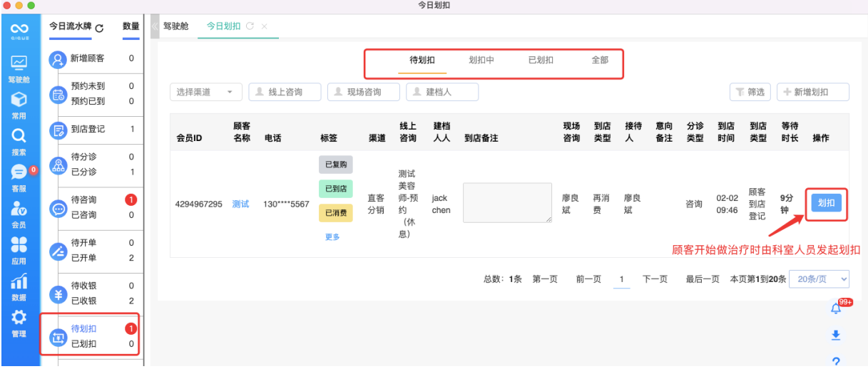Click the 新增顾客 person-plus icon

click(58, 59)
